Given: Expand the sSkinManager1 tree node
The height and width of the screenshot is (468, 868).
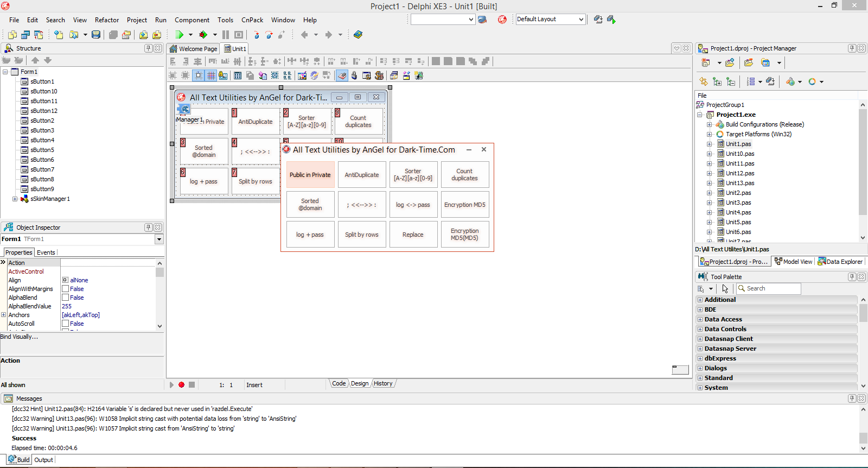Looking at the screenshot, I should (x=15, y=199).
